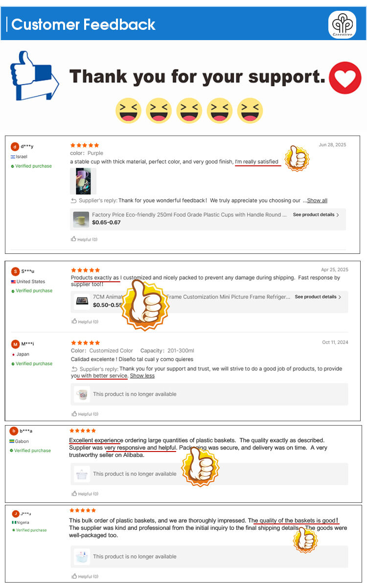Open the Factory Price Eco-friendly cups listing
Image resolution: width=367 pixels, height=588 pixels.
tap(189, 215)
